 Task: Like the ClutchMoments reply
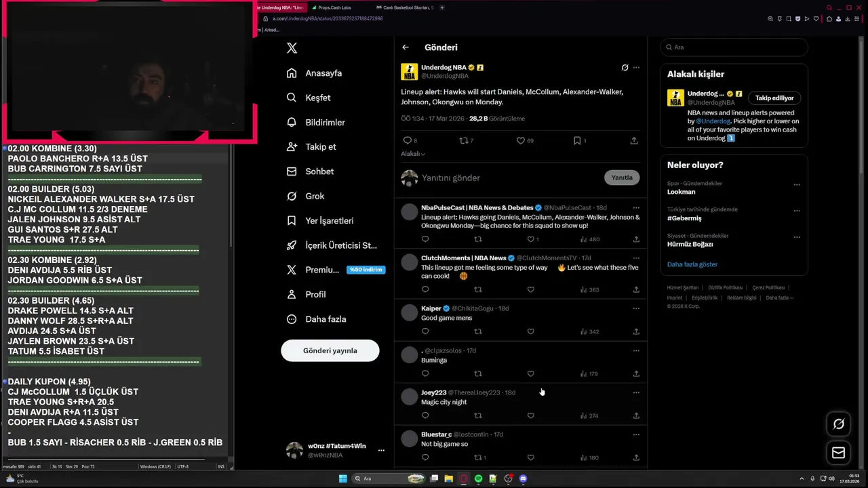[531, 289]
